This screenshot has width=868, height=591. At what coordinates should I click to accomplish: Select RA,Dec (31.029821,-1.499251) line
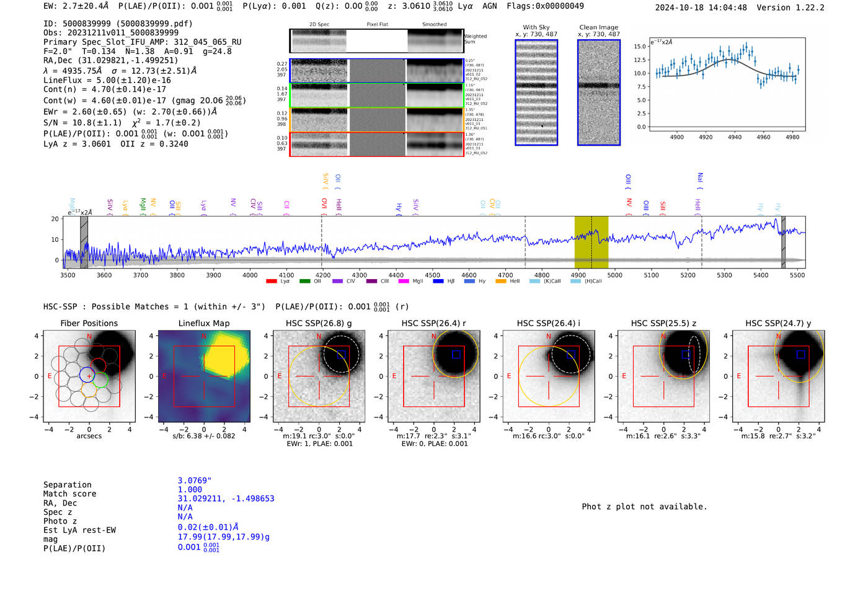click(x=111, y=60)
